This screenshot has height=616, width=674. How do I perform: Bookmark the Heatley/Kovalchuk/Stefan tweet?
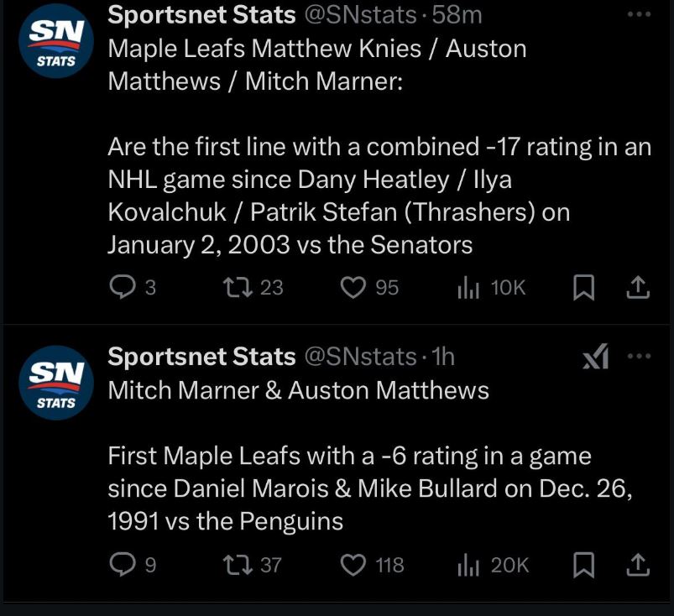click(x=583, y=288)
